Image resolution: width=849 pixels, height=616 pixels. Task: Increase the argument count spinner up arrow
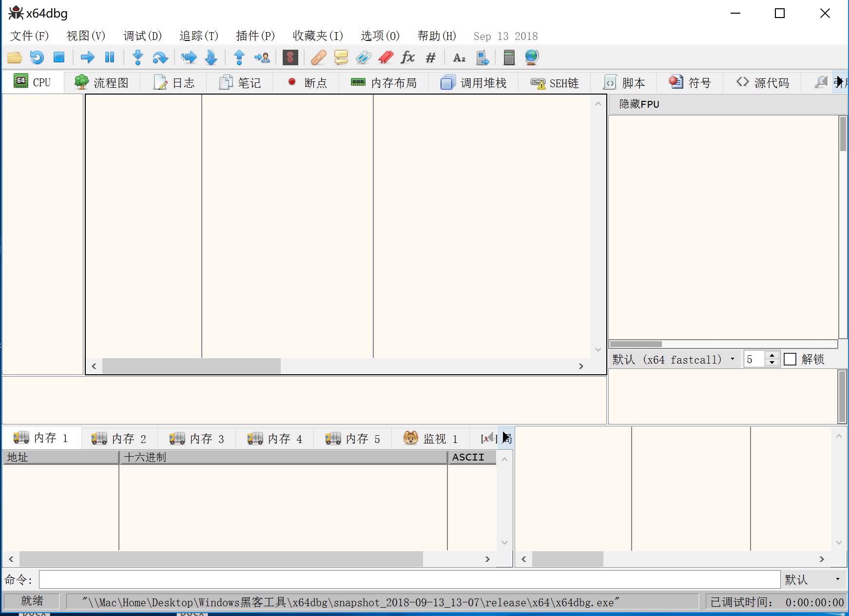[772, 355]
